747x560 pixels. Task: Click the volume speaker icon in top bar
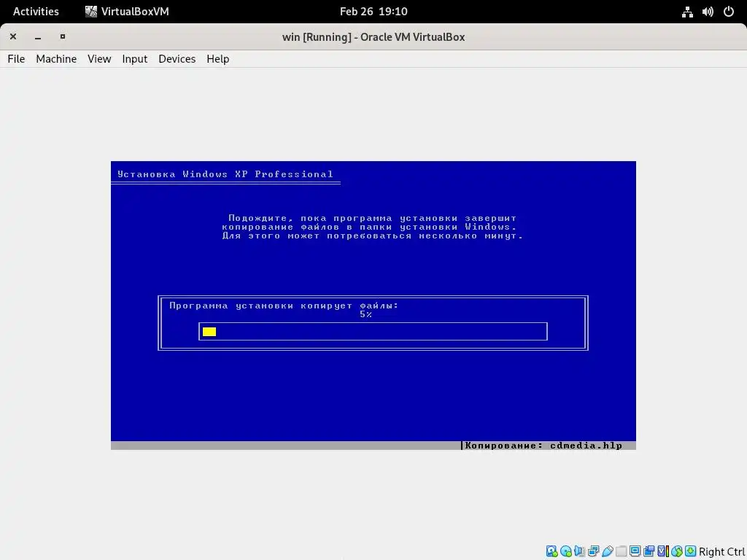pyautogui.click(x=708, y=12)
